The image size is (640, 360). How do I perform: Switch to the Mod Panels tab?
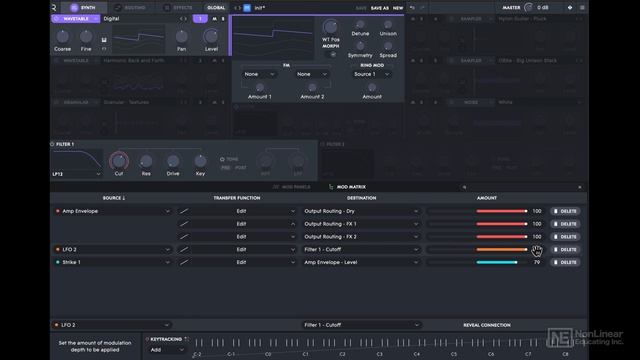pyautogui.click(x=292, y=187)
